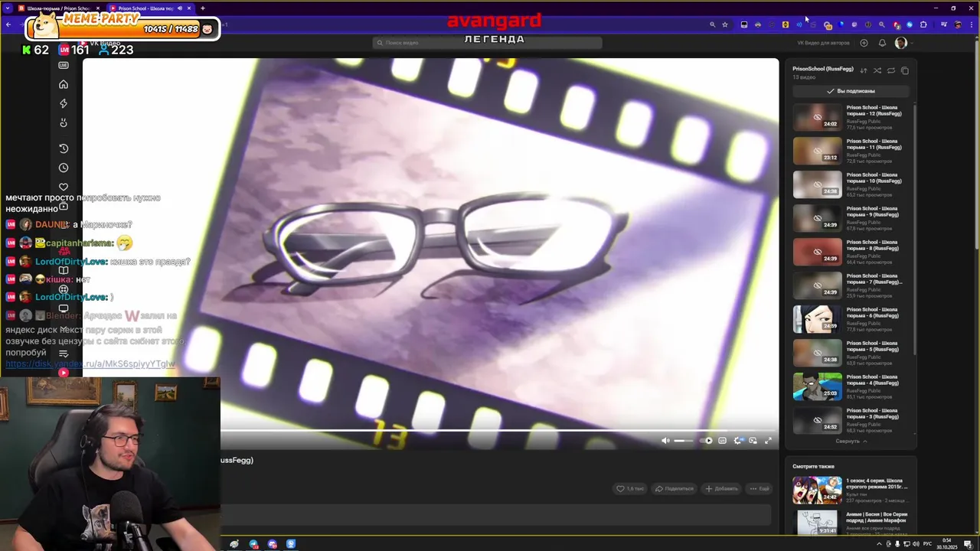Play 'Школа тюрьма - 9 (RussFegg)' video
980x551 pixels.
pyautogui.click(x=817, y=218)
